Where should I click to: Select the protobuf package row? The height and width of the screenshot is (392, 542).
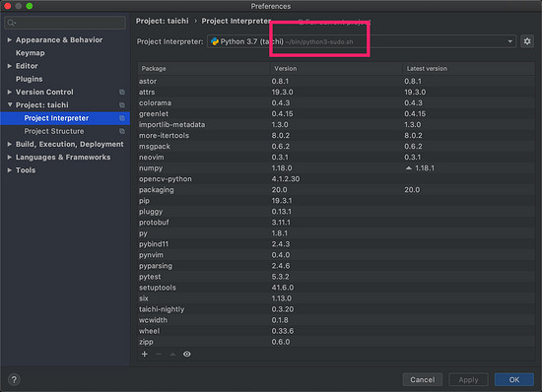336,223
